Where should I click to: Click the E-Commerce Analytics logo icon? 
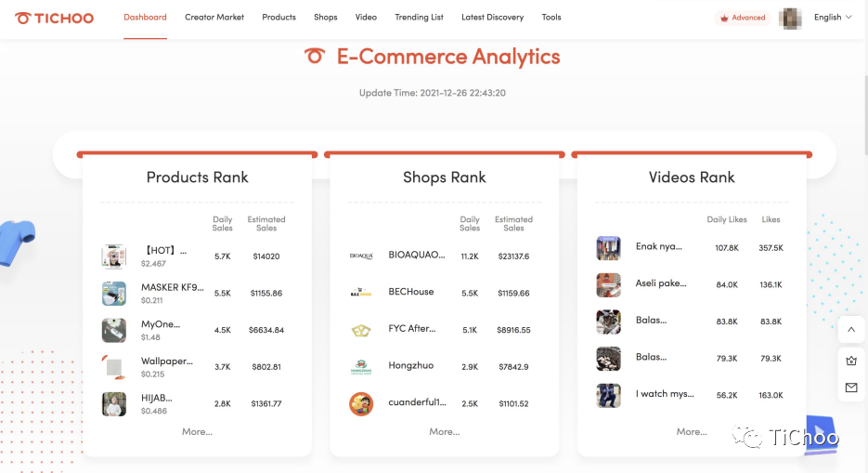(x=315, y=56)
